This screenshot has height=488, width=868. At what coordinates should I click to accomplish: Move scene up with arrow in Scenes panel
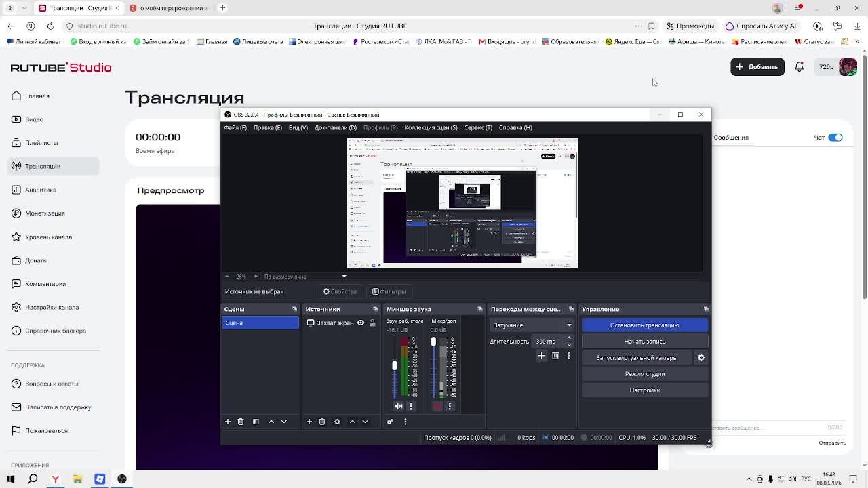(271, 422)
